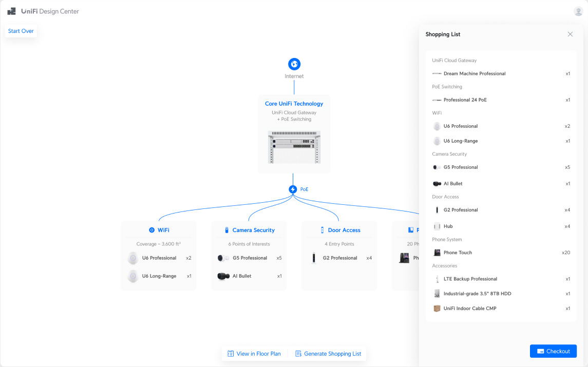This screenshot has height=367, width=588.
Task: Click the WiFi card header icon
Action: (151, 230)
